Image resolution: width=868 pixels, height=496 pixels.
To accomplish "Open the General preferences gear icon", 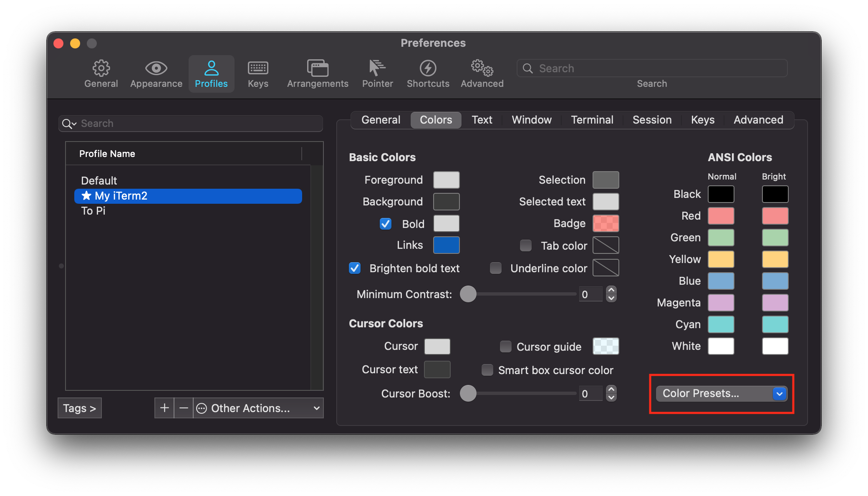I will click(x=101, y=68).
